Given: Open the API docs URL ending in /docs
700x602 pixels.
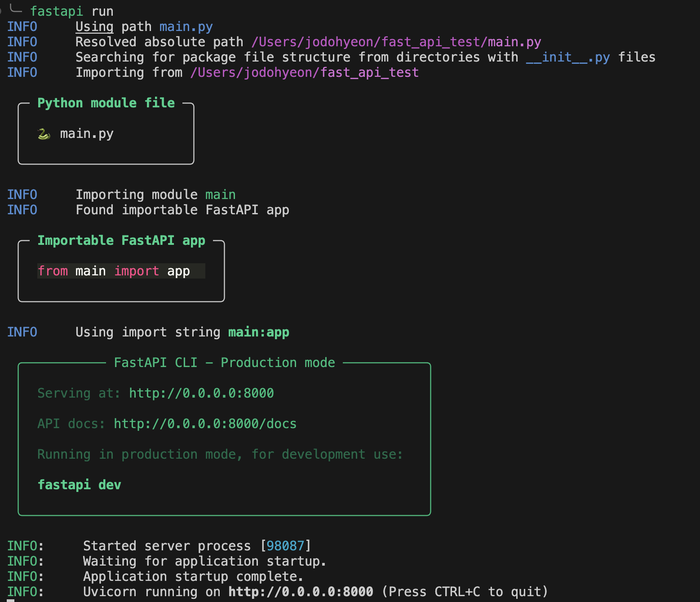Looking at the screenshot, I should (x=205, y=424).
